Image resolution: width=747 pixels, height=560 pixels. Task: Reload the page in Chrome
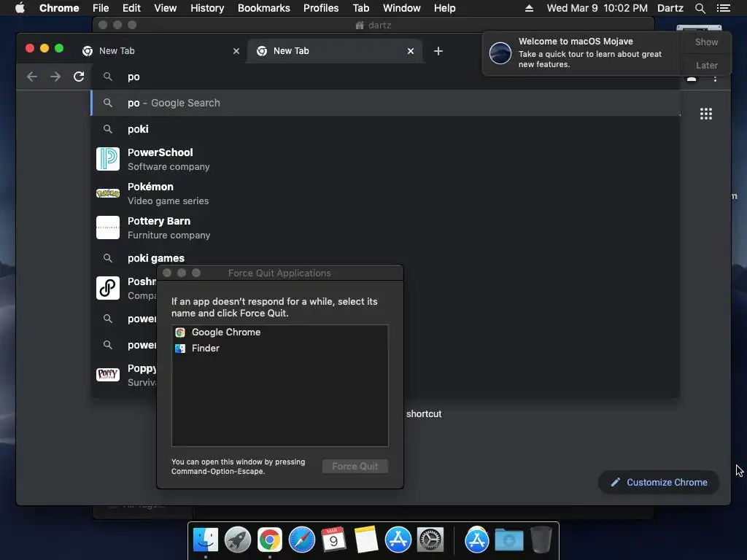79,77
